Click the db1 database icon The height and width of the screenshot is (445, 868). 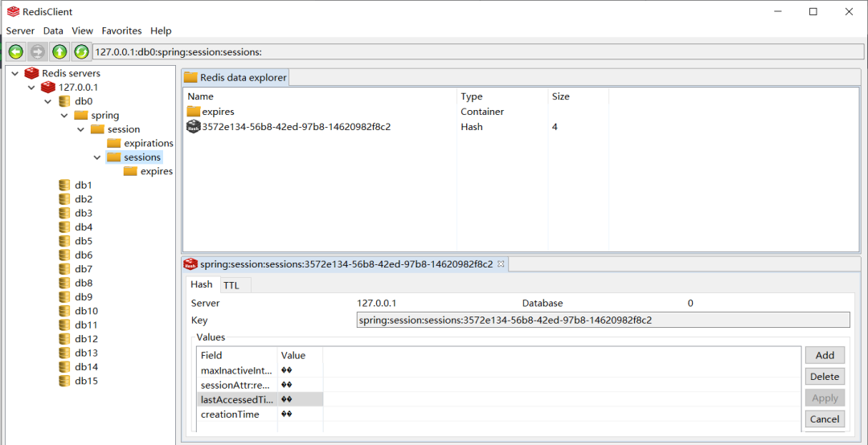[65, 186]
